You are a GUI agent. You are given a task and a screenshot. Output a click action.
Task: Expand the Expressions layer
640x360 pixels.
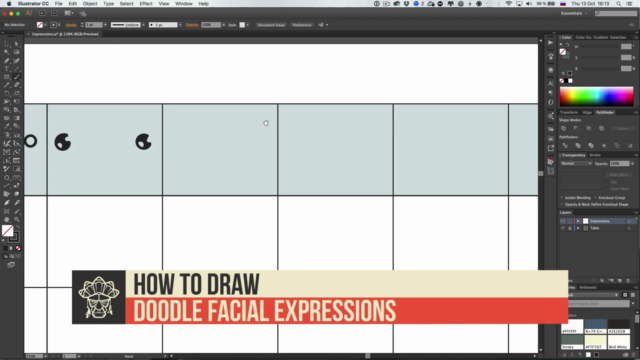[578, 221]
